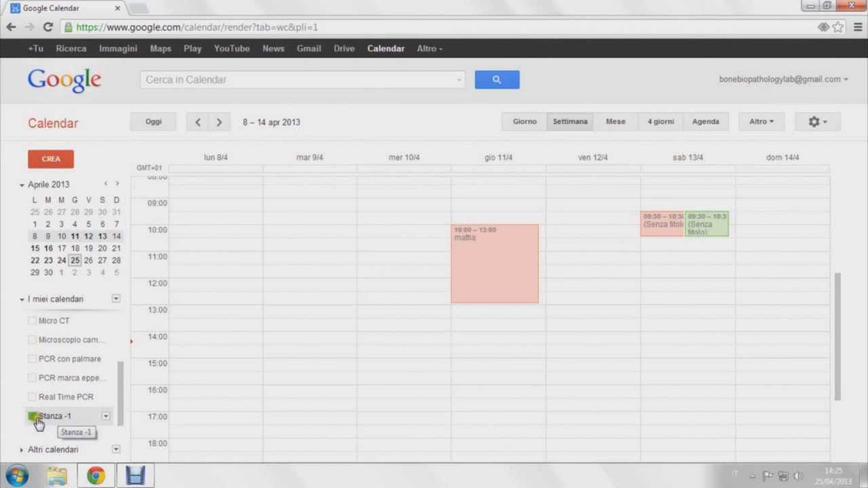Click the Calendar title link
868x488 pixels.
pos(53,123)
